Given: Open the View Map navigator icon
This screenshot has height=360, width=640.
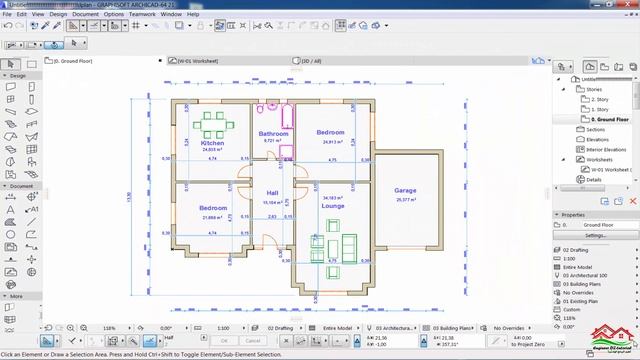Looking at the screenshot, I should 604,67.
